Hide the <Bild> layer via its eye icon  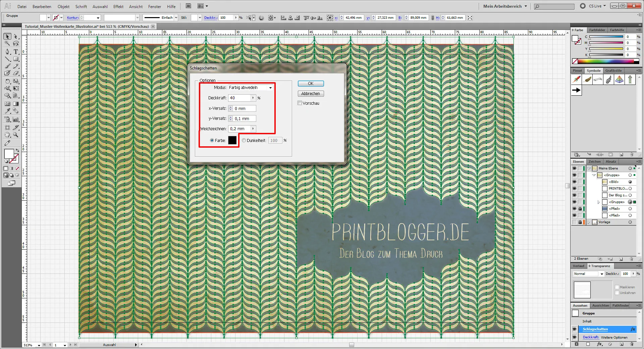click(574, 182)
